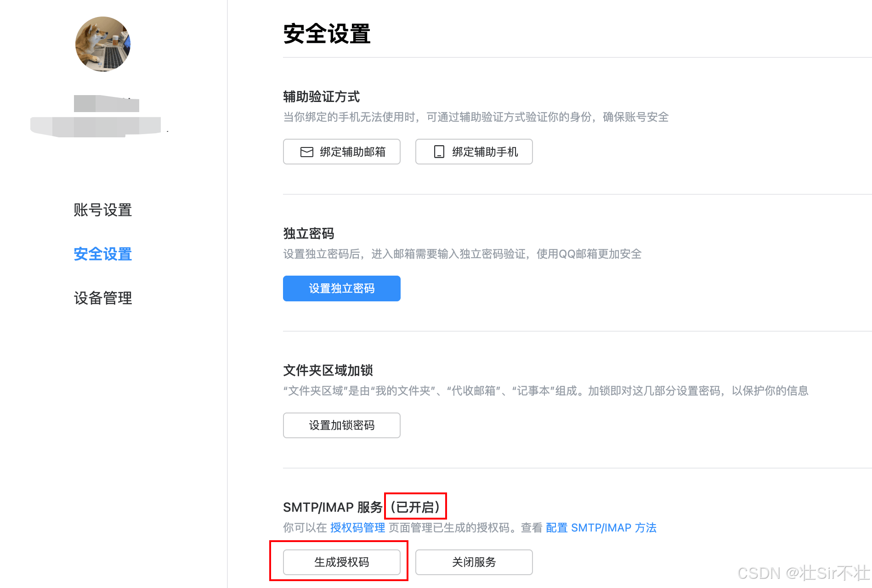Turn off SMTP/IMAP with 关闭服务
This screenshot has height=588, width=872.
[x=474, y=562]
